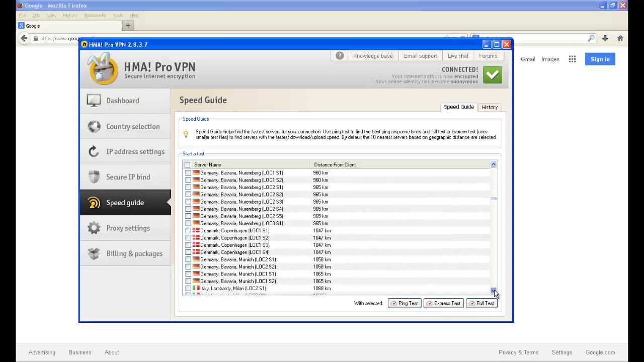Start Live chat
The image size is (644, 362).
coord(458,56)
